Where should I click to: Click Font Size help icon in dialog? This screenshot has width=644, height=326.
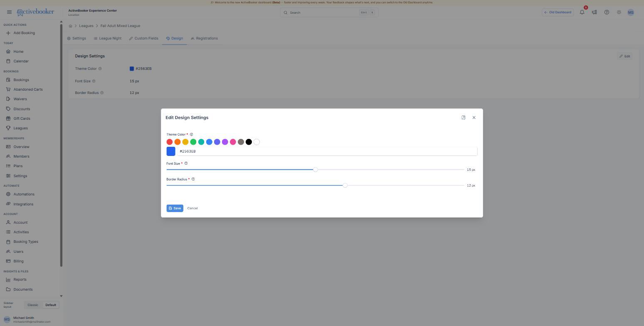pyautogui.click(x=186, y=163)
